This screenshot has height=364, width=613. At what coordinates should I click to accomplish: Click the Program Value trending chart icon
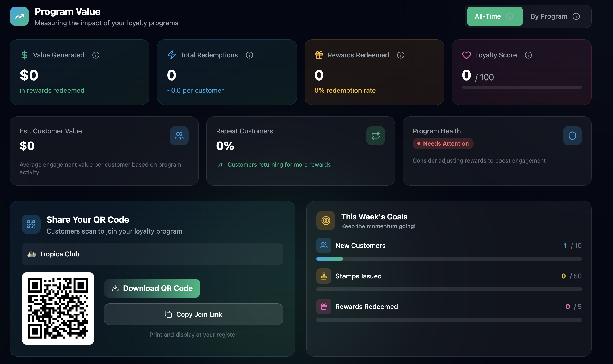point(19,16)
